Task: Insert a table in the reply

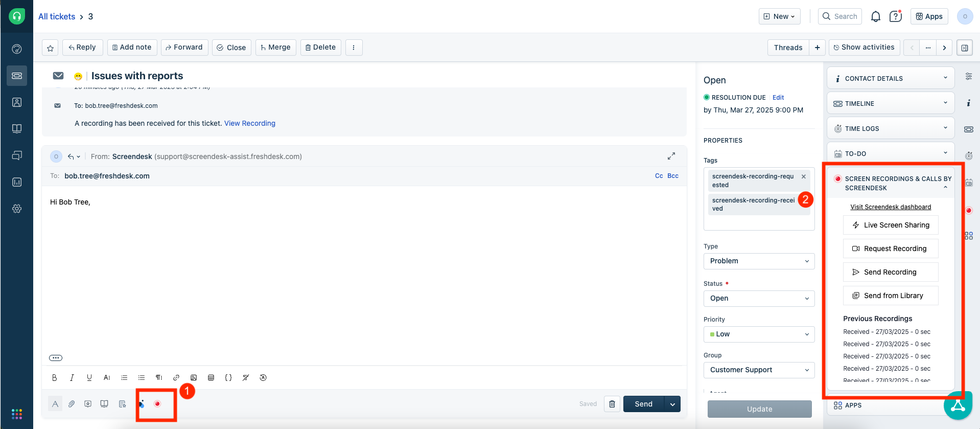Action: [x=211, y=378]
